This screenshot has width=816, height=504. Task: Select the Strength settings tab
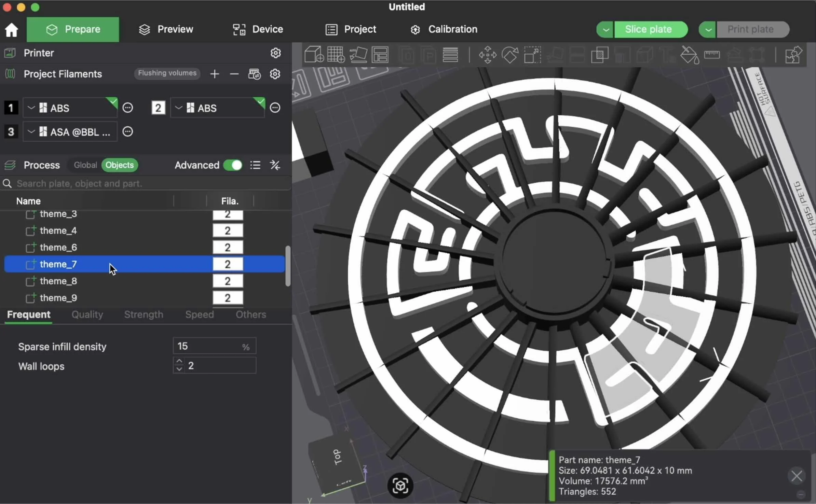(x=144, y=314)
